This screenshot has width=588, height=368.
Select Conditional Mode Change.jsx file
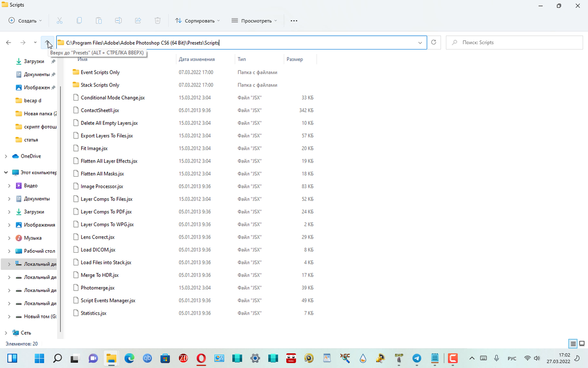click(x=113, y=98)
